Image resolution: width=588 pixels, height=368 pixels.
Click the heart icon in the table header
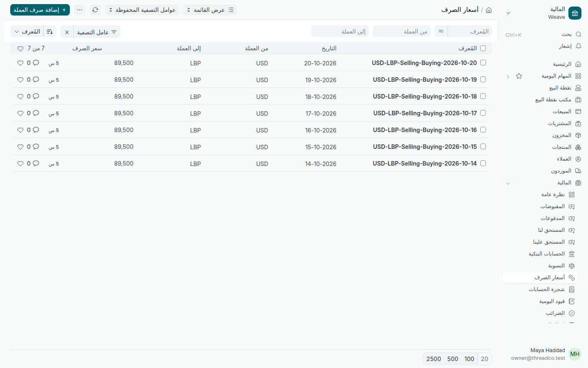[x=20, y=49]
